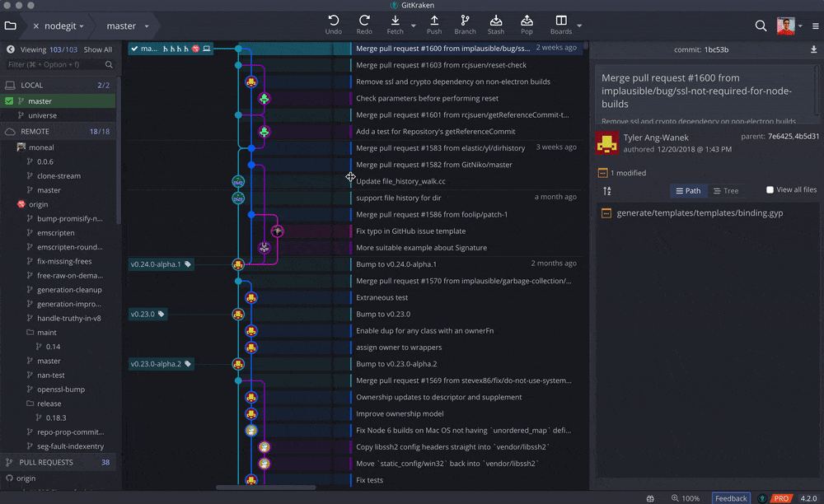
Task: Open Boards from the toolbar
Action: [x=561, y=21]
